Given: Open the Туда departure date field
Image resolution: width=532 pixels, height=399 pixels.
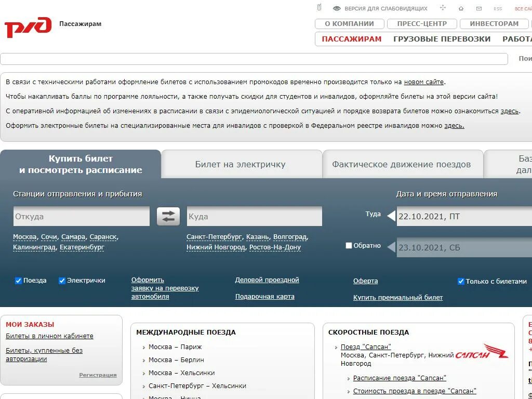Looking at the screenshot, I should pyautogui.click(x=464, y=217).
